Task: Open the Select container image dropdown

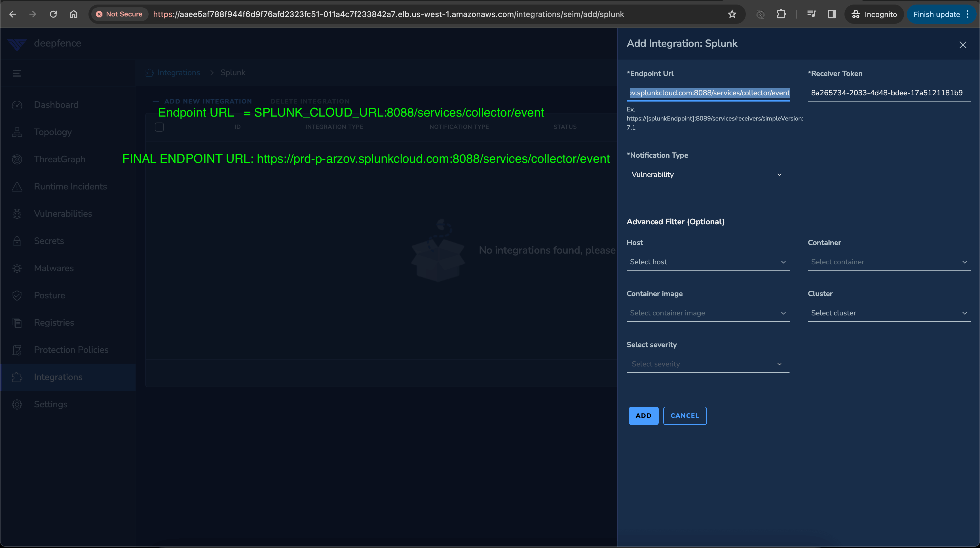Action: 708,313
